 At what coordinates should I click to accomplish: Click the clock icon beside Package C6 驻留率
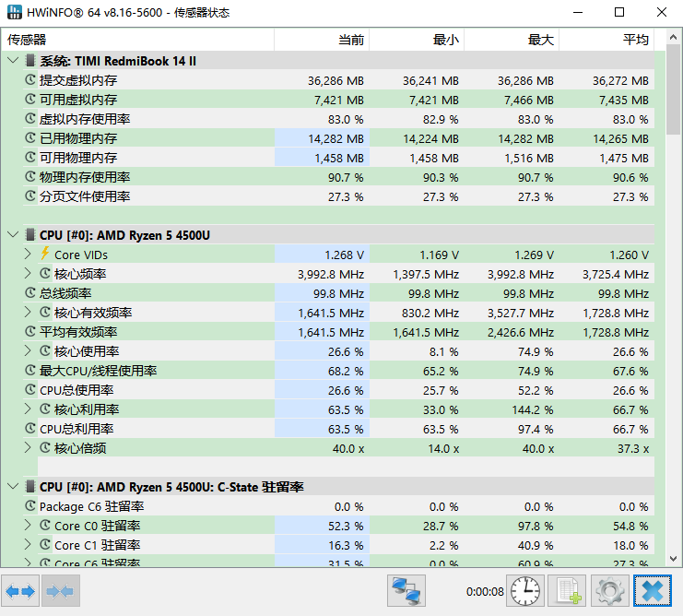[x=30, y=505]
